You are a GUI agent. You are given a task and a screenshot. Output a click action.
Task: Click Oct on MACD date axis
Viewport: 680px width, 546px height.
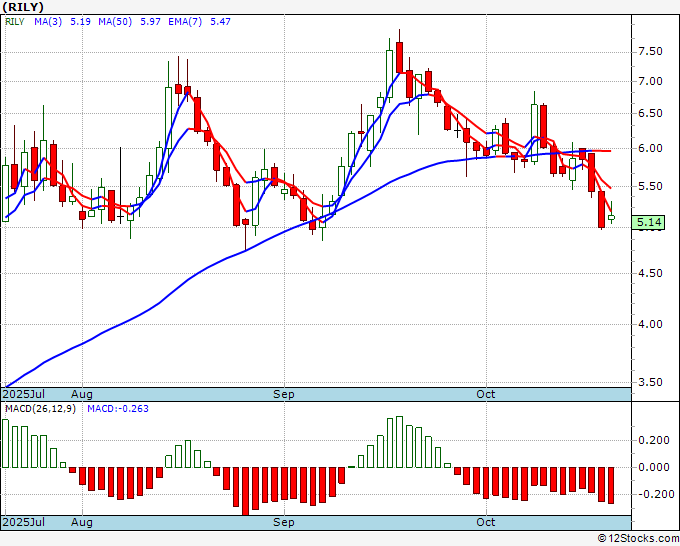click(x=485, y=522)
